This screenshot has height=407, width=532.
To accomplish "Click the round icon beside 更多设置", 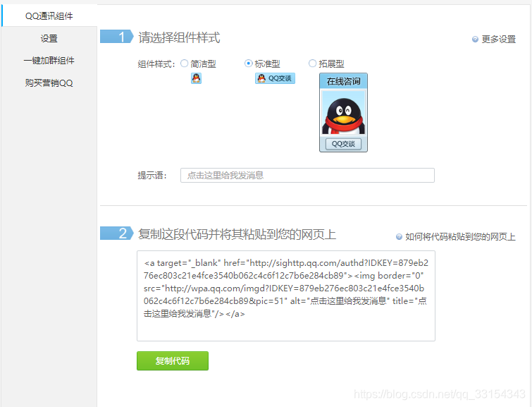I will pyautogui.click(x=475, y=39).
